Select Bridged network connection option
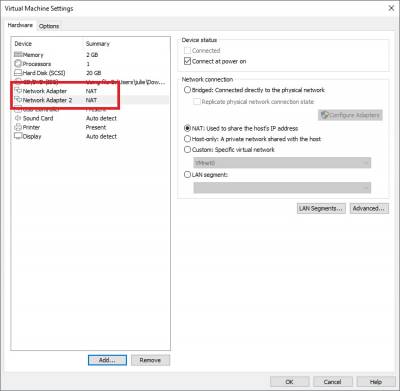This screenshot has height=391, width=400. pos(187,90)
